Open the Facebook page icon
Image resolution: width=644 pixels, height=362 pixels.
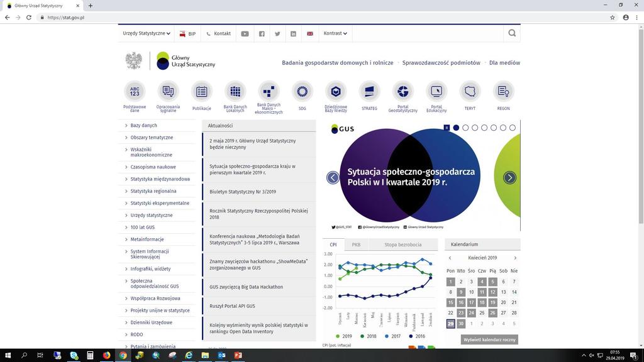click(x=262, y=34)
